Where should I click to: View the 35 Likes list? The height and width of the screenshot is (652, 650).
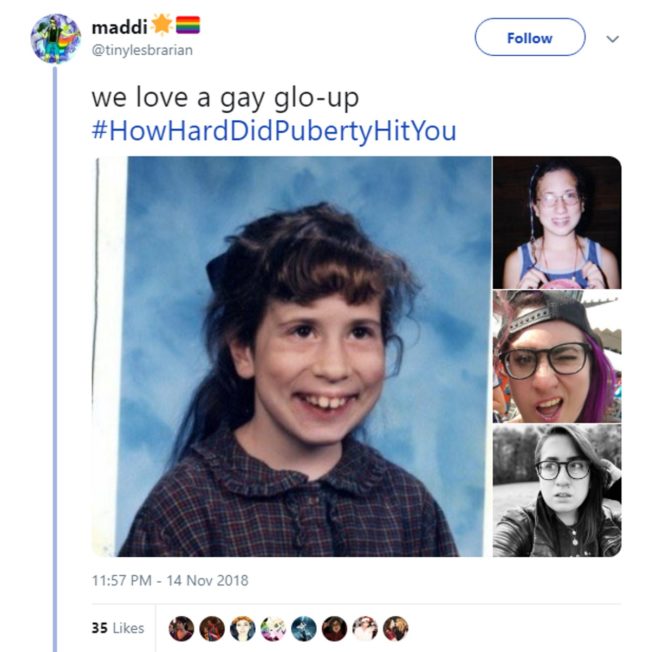(118, 627)
